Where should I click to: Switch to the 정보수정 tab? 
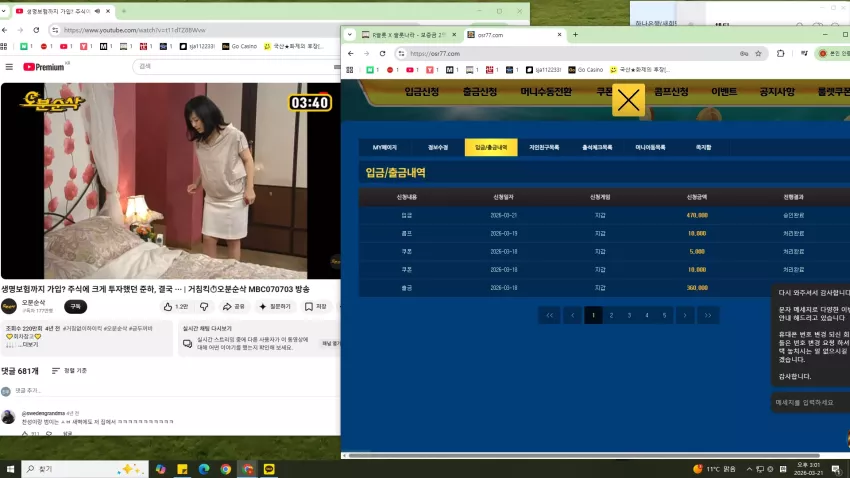438,147
